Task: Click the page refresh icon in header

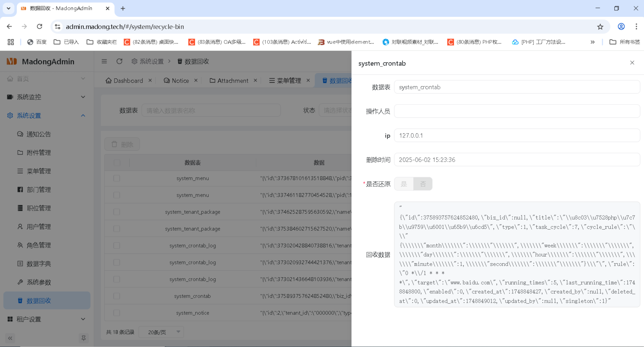Action: coord(119,61)
